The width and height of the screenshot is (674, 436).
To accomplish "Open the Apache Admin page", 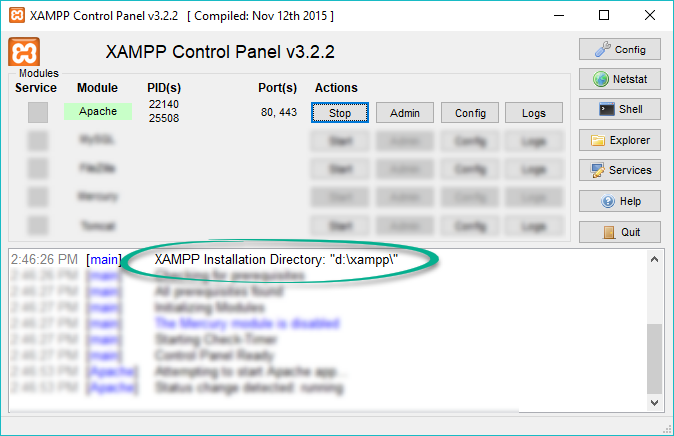I will 405,113.
